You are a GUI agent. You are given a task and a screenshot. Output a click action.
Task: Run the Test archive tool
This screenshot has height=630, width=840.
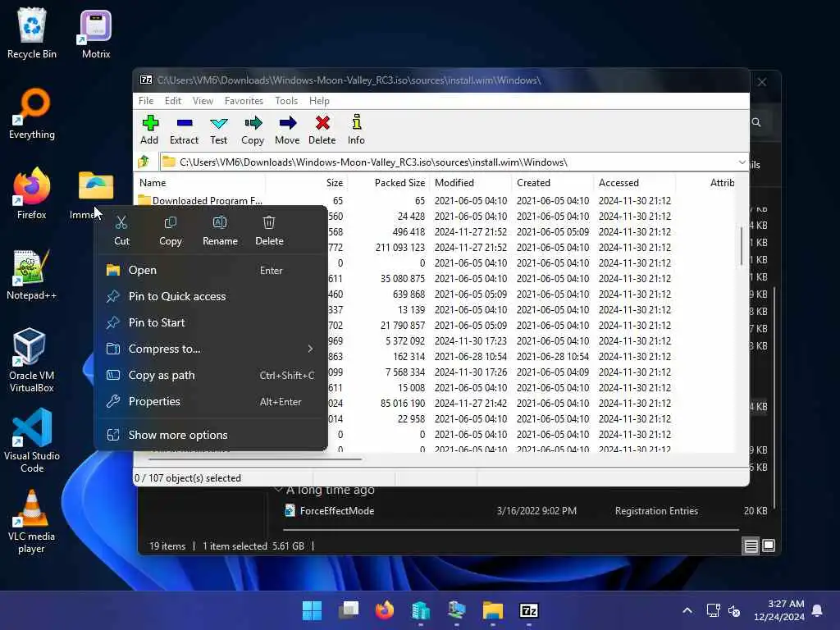click(x=218, y=130)
